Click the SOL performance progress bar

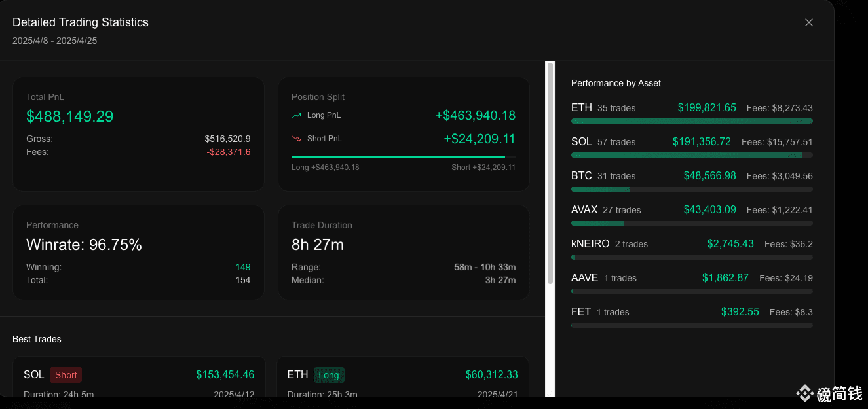pos(692,155)
